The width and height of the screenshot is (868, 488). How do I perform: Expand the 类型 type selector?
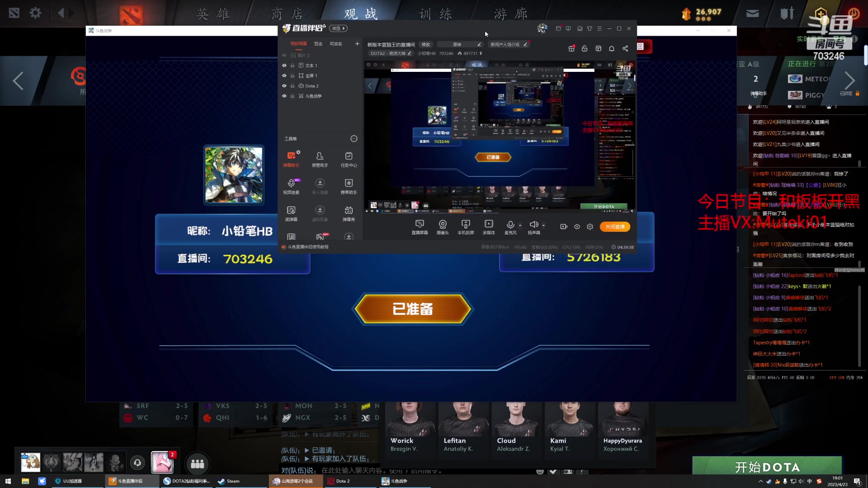click(x=339, y=28)
